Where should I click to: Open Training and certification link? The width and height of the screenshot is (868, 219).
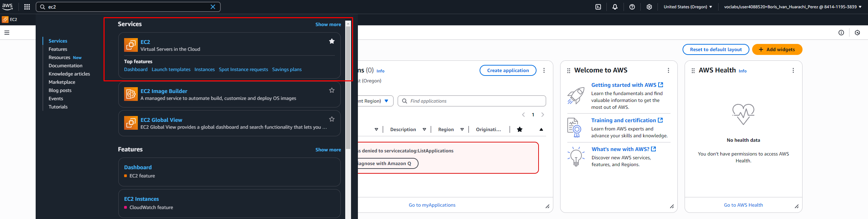[627, 120]
